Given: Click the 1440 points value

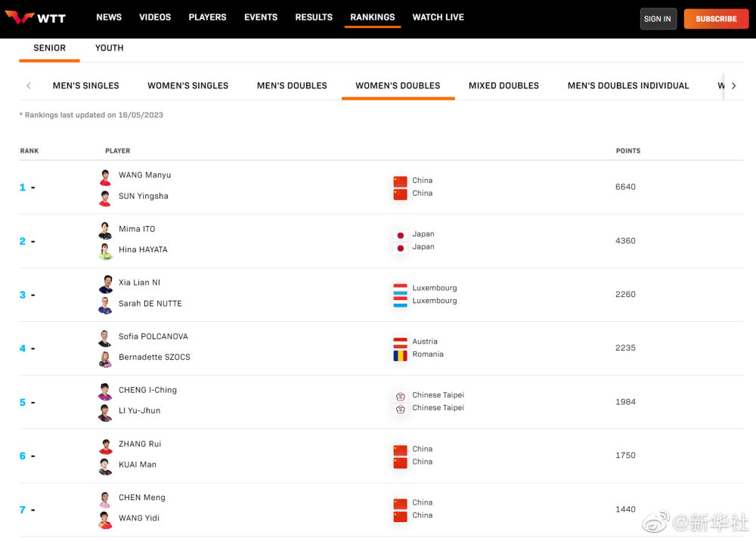Looking at the screenshot, I should (x=625, y=509).
